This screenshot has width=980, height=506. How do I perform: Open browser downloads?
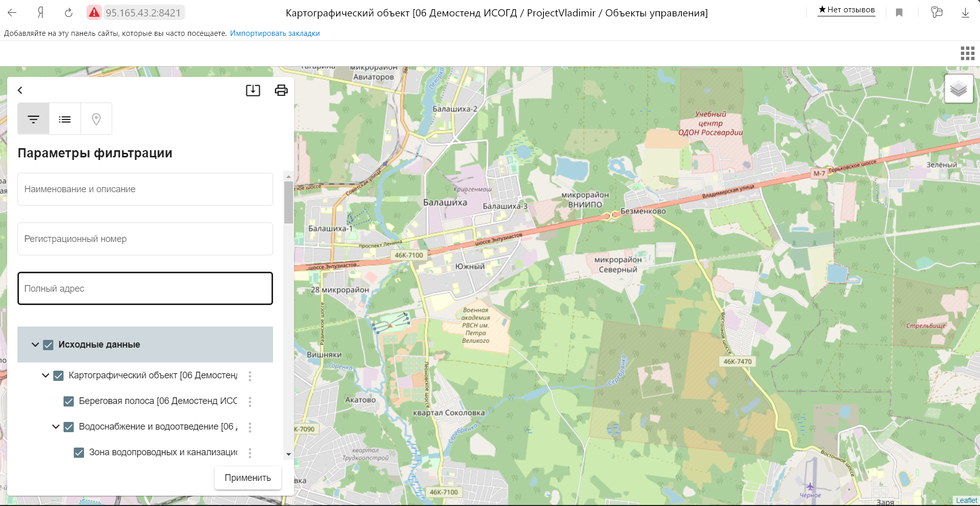point(965,13)
